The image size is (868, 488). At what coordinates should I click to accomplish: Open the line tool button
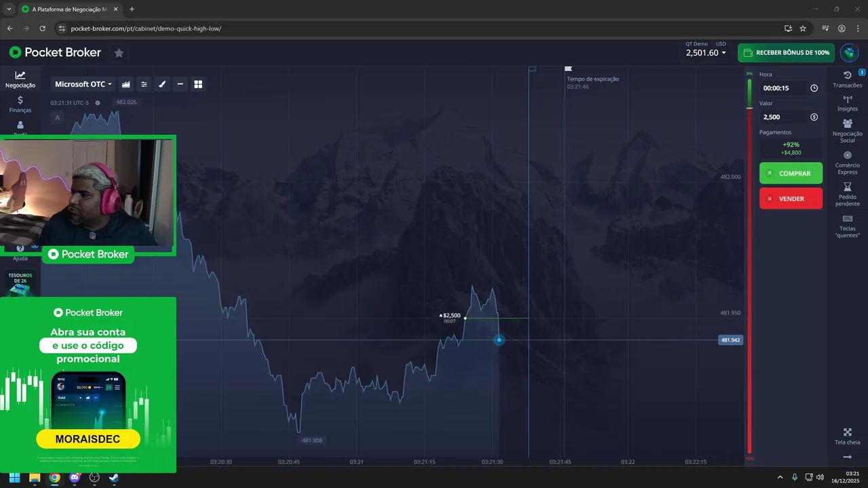point(180,84)
